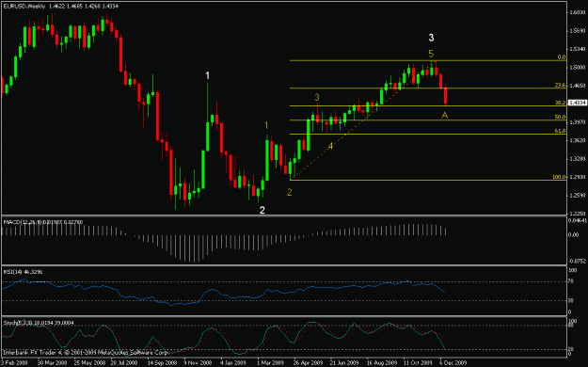Click the 20 Jul 2008 date label
588x367 pixels.
tap(124, 363)
